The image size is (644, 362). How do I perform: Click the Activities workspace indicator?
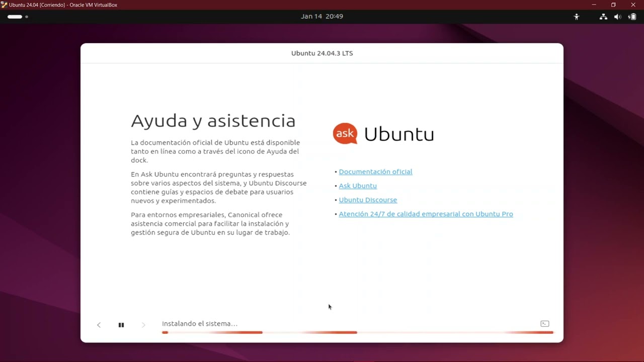click(18, 17)
